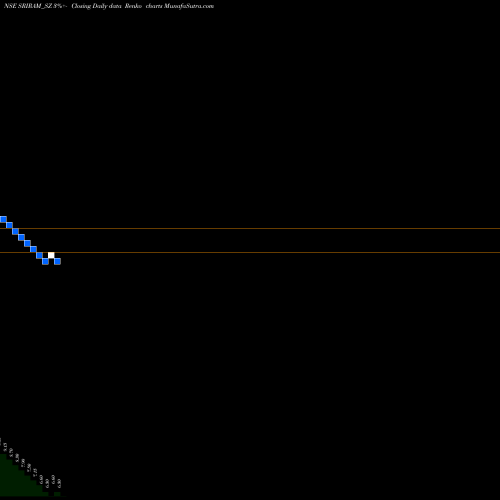Click the topmost blue Renko brick
The height and width of the screenshot is (500, 500).
[x=3, y=219]
